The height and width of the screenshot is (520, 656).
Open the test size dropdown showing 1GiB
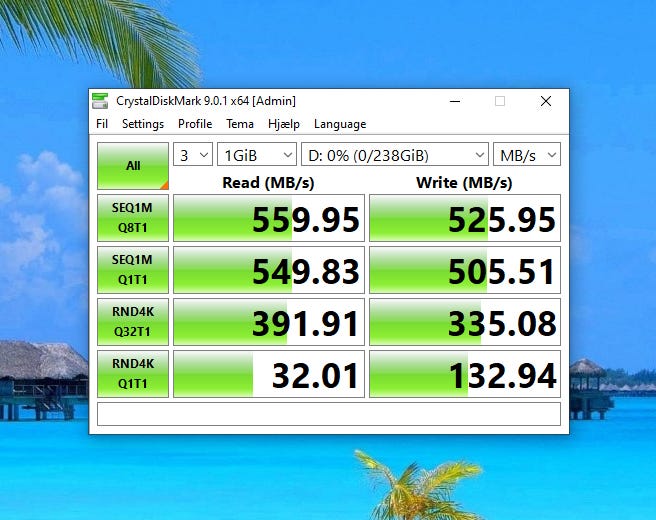coord(257,155)
